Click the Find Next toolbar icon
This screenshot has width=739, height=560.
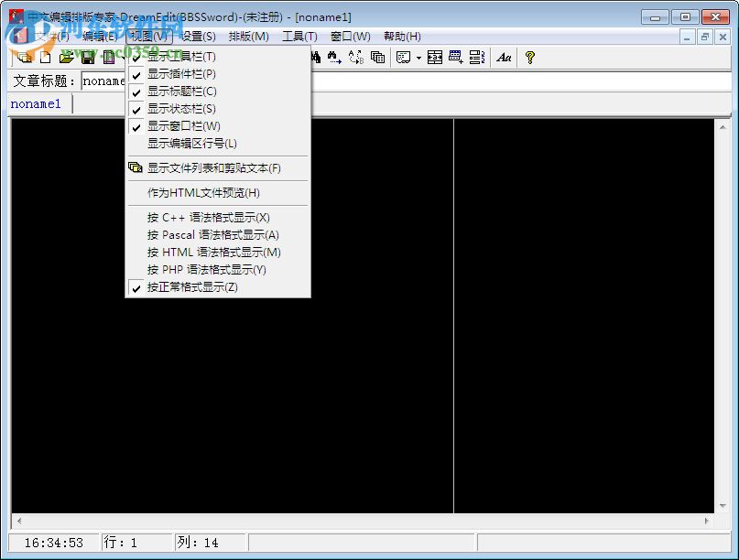[332, 57]
